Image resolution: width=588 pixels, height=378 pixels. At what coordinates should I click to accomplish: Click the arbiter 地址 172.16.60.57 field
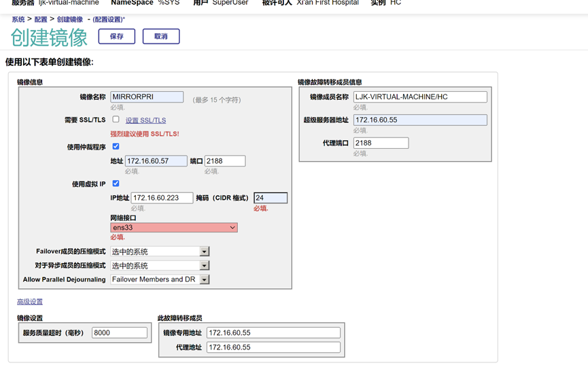click(156, 161)
